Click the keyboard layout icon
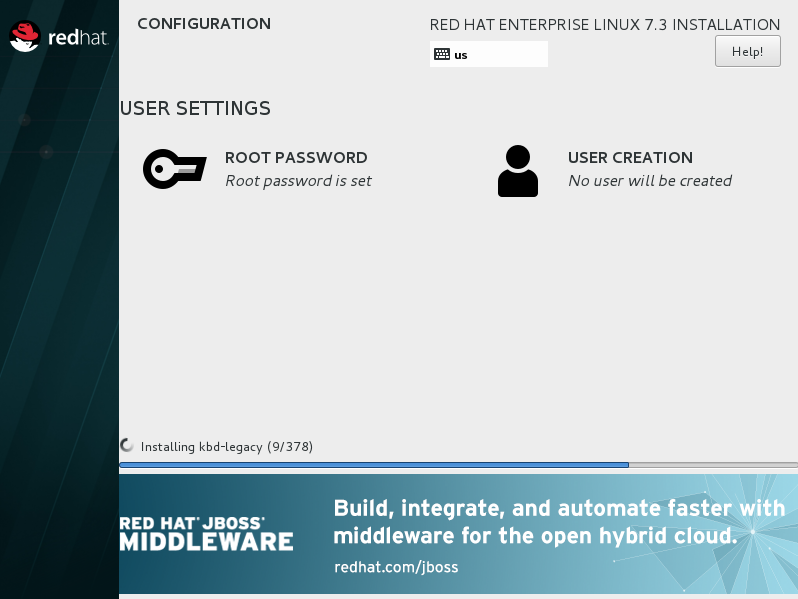This screenshot has height=599, width=798. pos(442,54)
